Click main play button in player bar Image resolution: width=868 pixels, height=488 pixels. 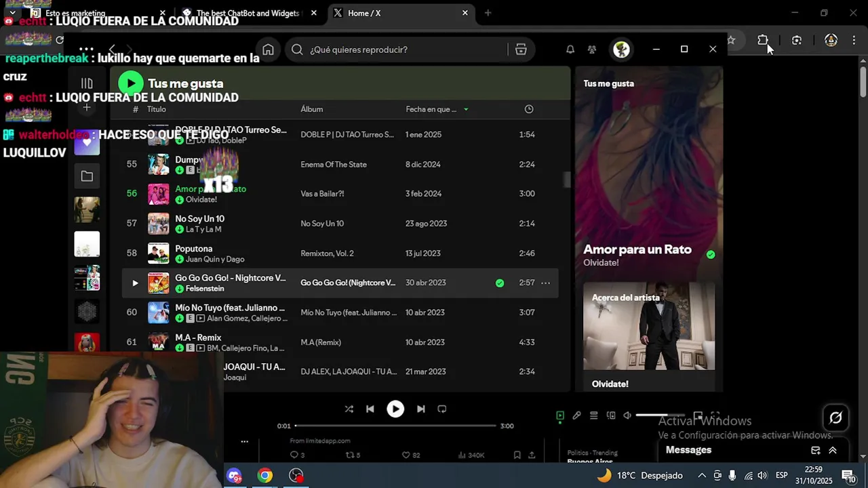[x=395, y=409]
